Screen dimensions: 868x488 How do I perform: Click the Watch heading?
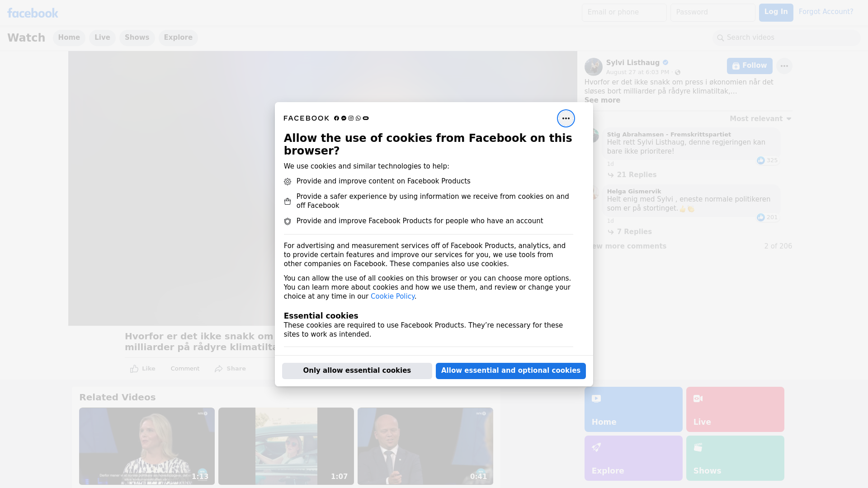pos(26,38)
